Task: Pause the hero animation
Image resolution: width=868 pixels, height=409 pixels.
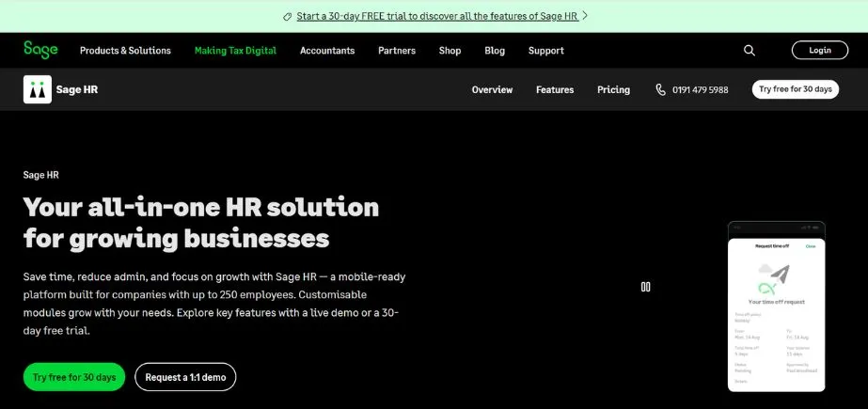Action: [x=645, y=287]
